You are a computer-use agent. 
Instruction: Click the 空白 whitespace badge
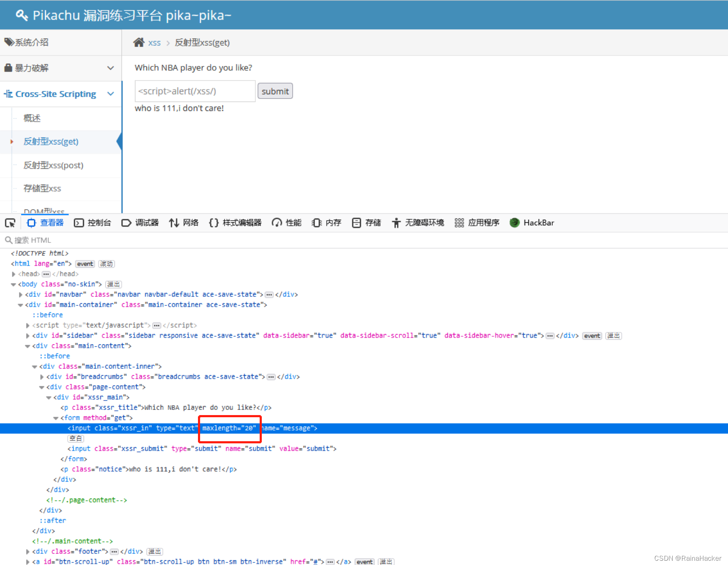coord(76,439)
